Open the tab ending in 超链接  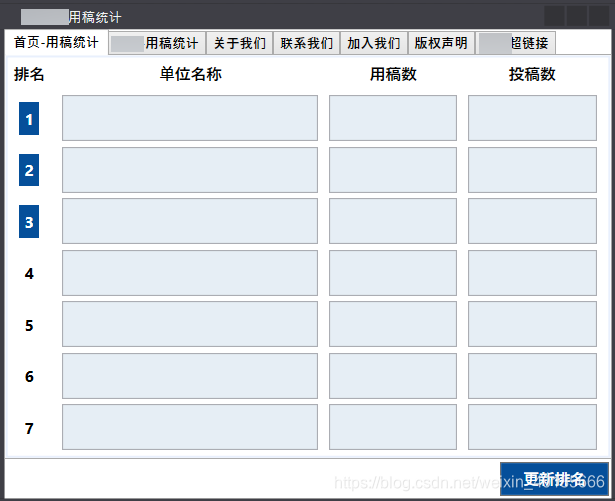[515, 43]
